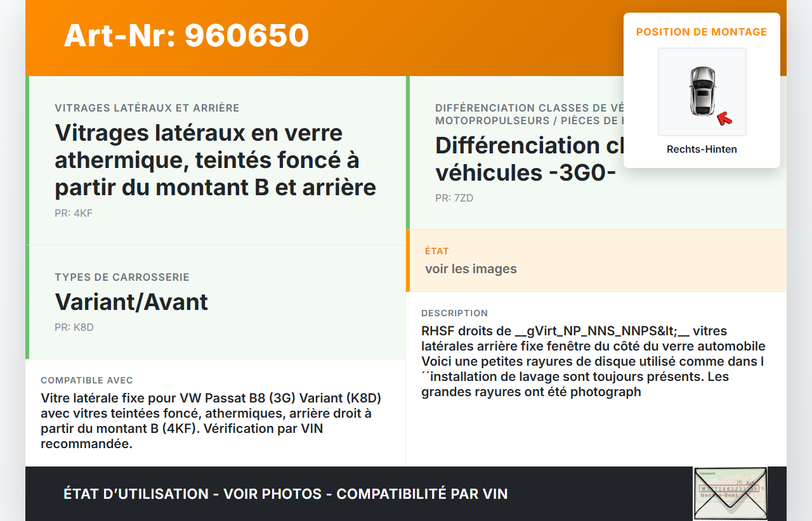Click the 'Art-Nr: 960650' heading

click(x=187, y=35)
